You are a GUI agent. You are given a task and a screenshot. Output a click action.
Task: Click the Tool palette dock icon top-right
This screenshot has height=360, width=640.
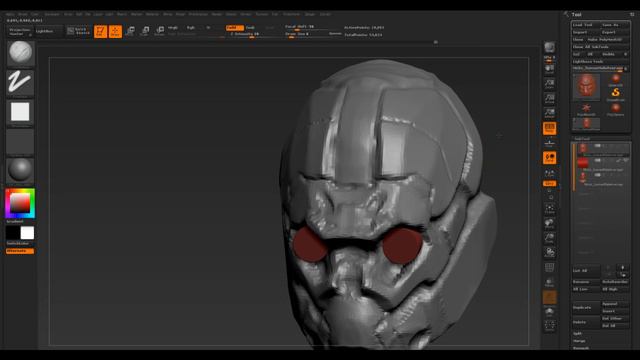632,14
